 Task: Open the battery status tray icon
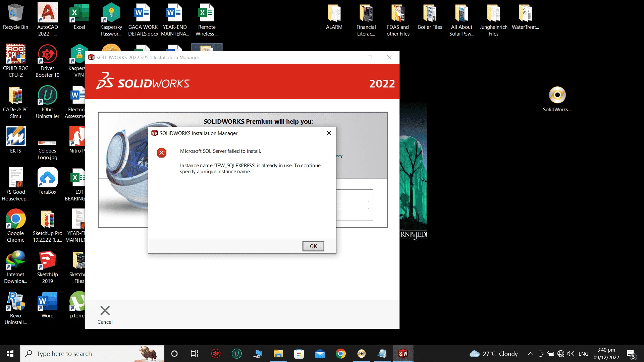click(551, 354)
